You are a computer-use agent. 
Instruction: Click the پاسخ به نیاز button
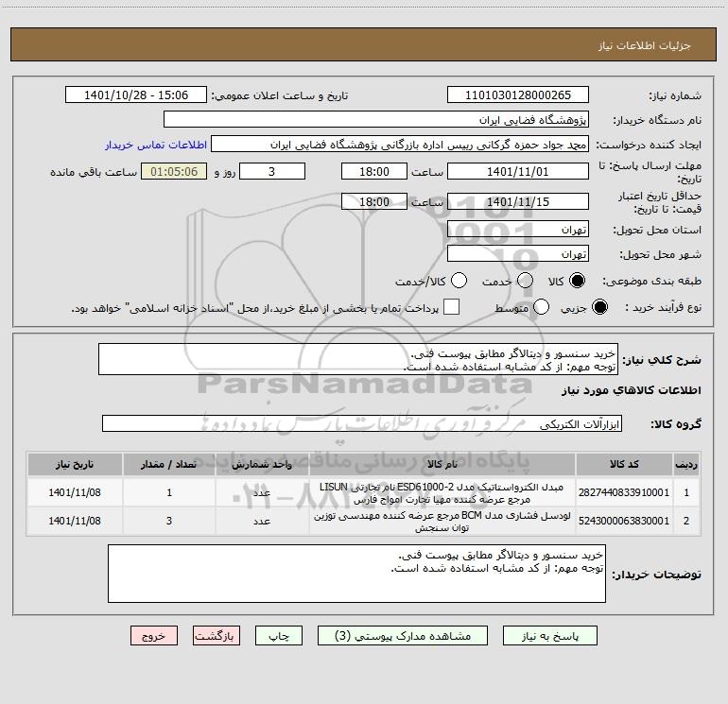550,636
